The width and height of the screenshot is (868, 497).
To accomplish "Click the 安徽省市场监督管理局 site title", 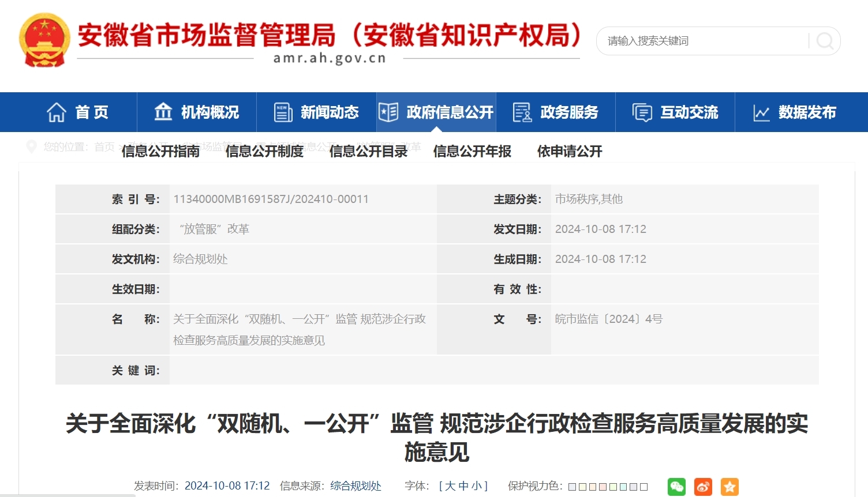I will (330, 35).
